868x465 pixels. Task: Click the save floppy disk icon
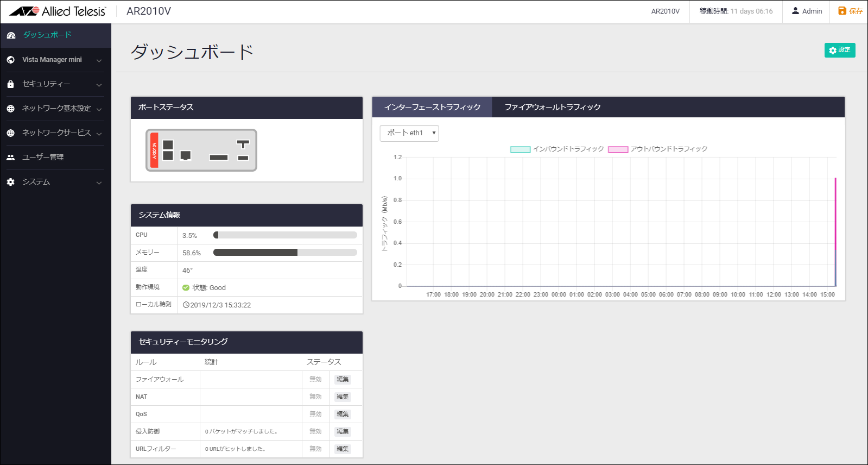tap(842, 11)
